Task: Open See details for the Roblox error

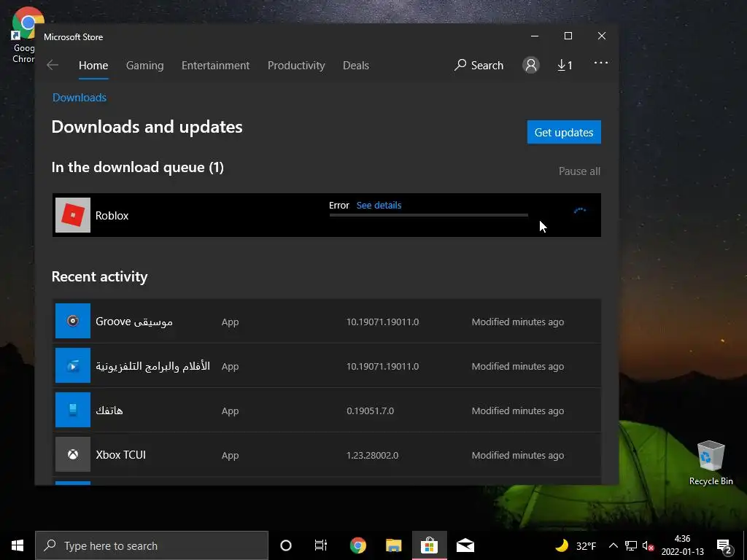Action: tap(379, 205)
